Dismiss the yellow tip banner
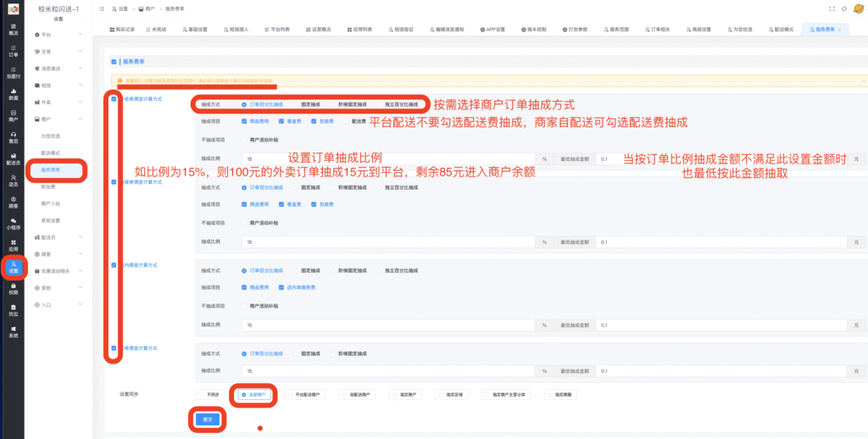Screen dimensions: 868x439 864,81
